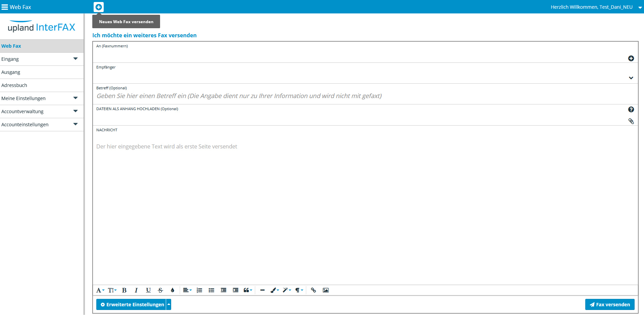Click the Betreff subject input field
The image size is (644, 315).
(x=366, y=96)
